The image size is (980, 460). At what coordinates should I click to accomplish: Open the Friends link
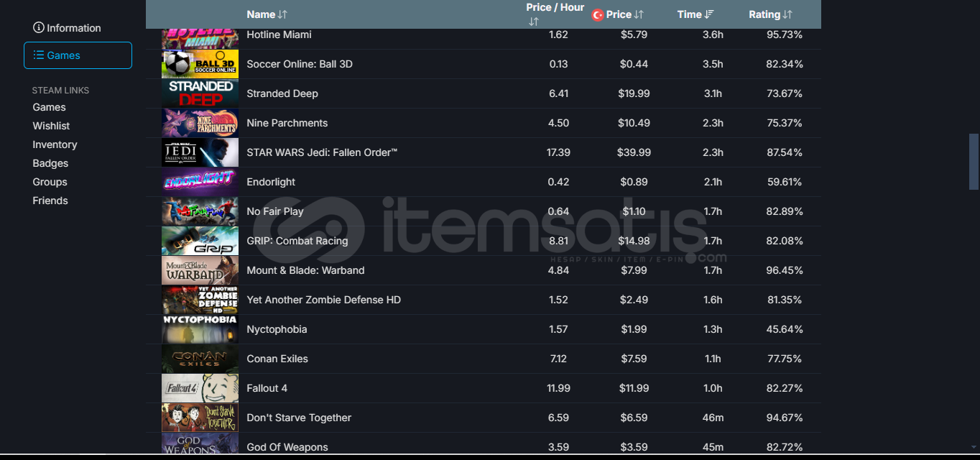(50, 201)
